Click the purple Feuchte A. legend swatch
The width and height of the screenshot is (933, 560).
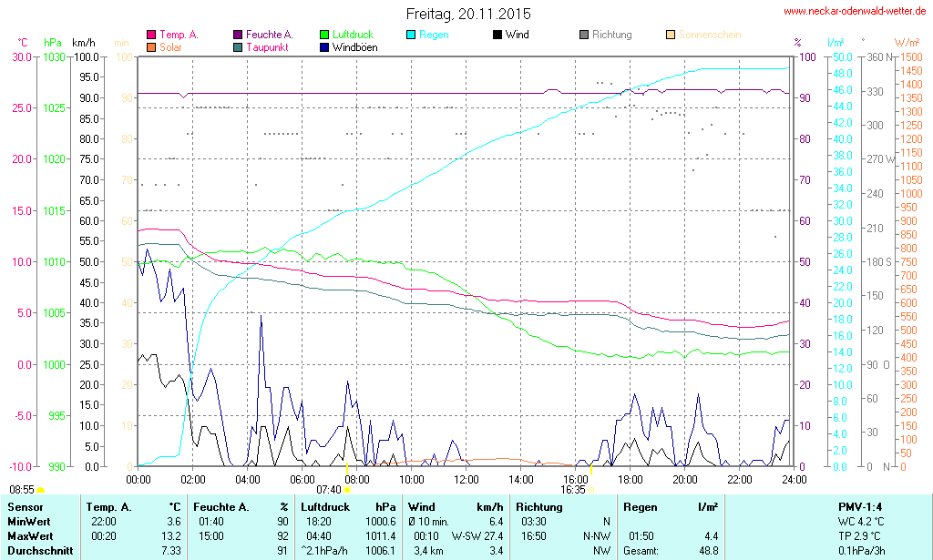click(x=239, y=35)
